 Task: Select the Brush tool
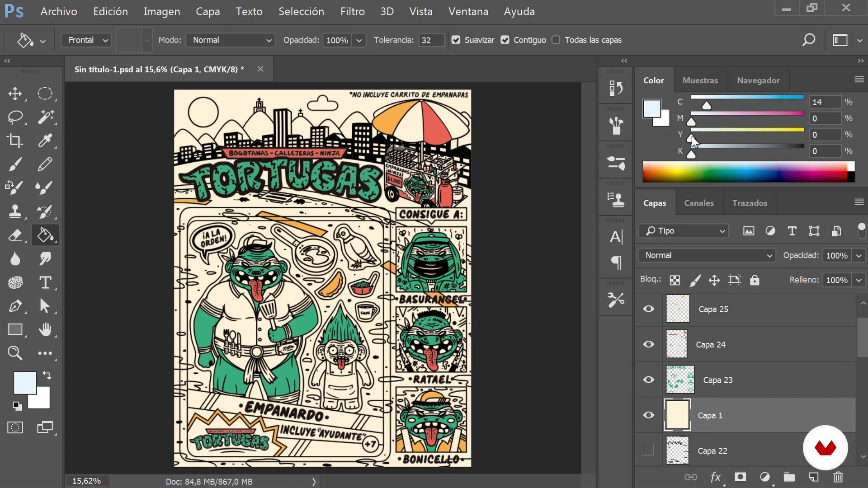coord(15,164)
